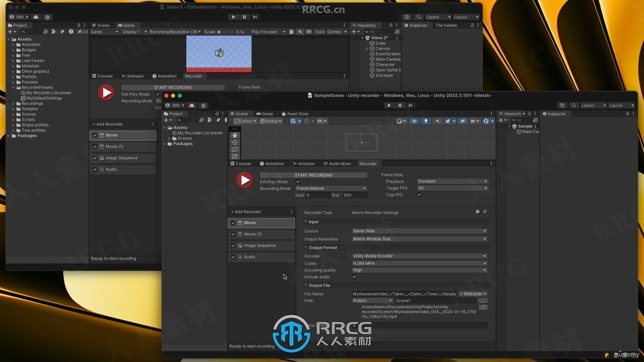Viewport: 644px width, 362px height.
Task: Click START RECORDING button in front window
Action: (x=313, y=175)
